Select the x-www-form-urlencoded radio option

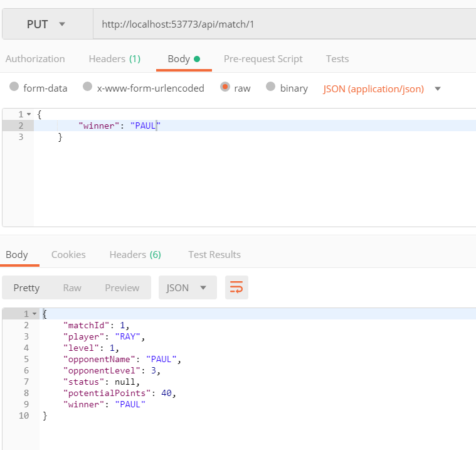tap(87, 87)
